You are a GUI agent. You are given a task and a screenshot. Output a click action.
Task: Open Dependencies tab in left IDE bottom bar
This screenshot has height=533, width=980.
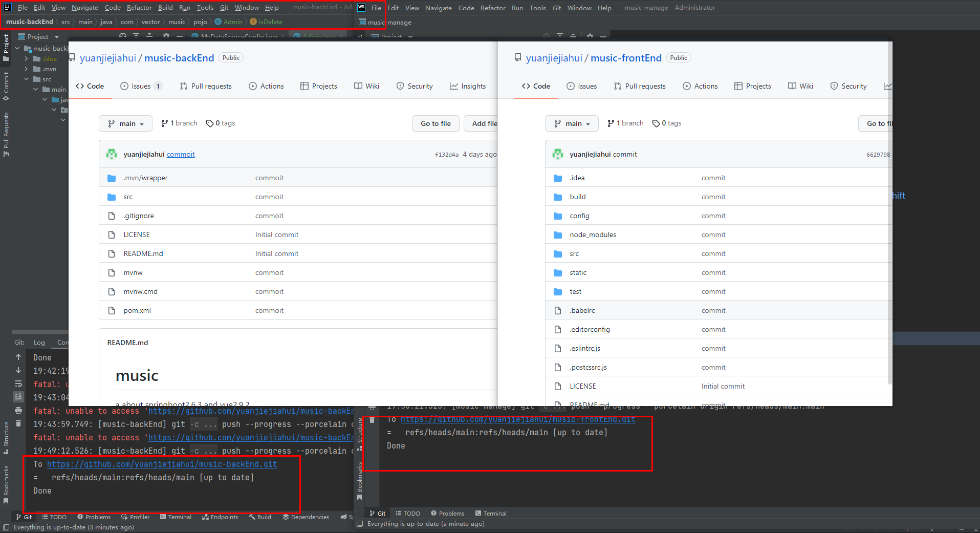pos(306,517)
